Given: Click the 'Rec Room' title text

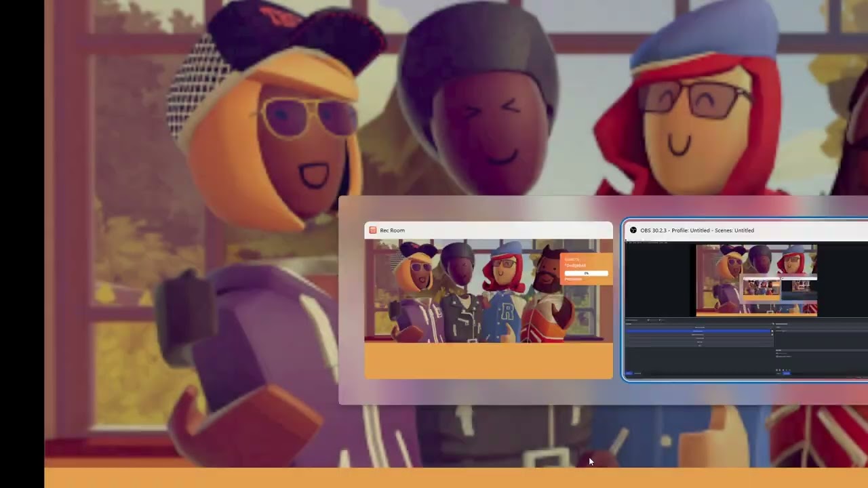Looking at the screenshot, I should tap(392, 230).
